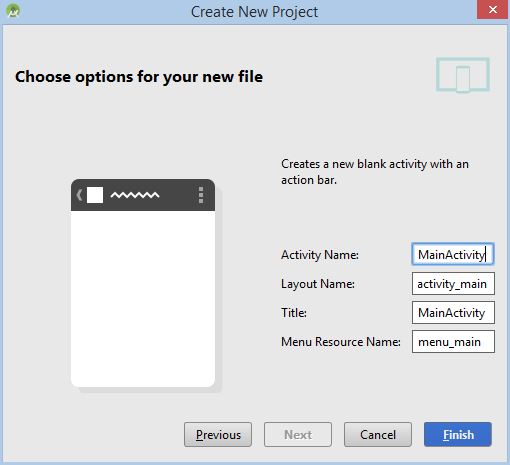Click the Activity Name input field
The width and height of the screenshot is (510, 465).
[x=453, y=254]
